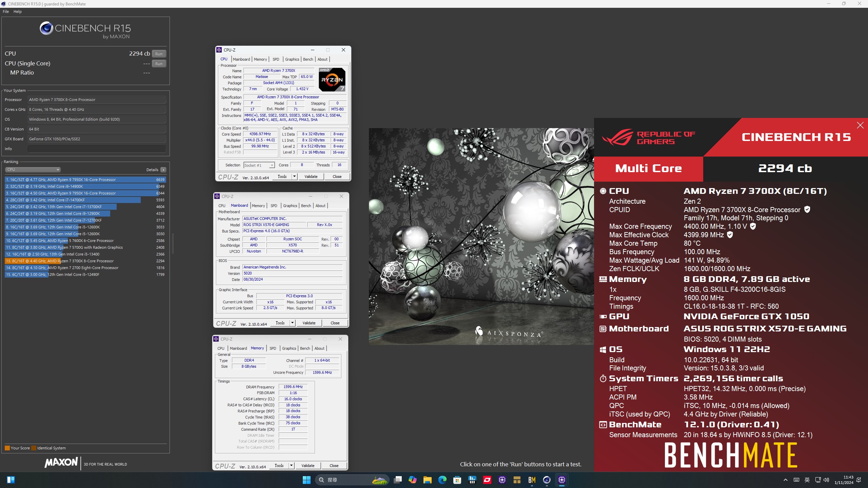
Task: Click CPU-Z title icon in Memory window
Action: pyautogui.click(x=216, y=339)
